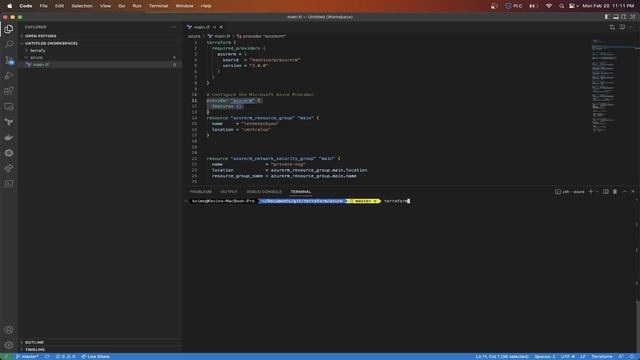Open the Search view in activity bar
The height and width of the screenshot is (360, 640).
[x=9, y=44]
